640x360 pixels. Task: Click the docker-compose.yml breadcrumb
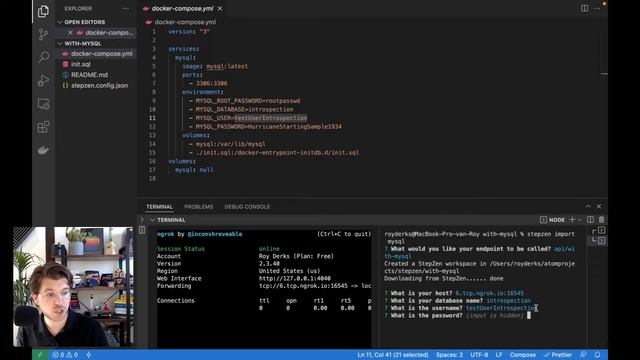point(185,22)
